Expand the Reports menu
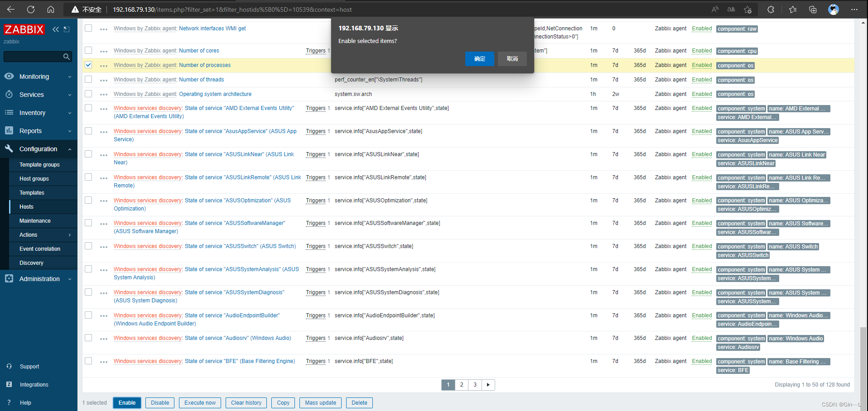The height and width of the screenshot is (411, 868). (x=39, y=131)
